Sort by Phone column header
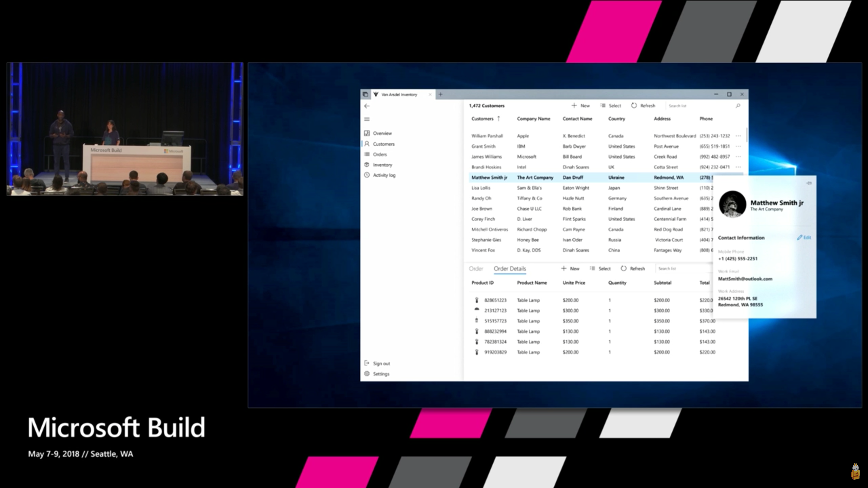The width and height of the screenshot is (868, 488). (x=706, y=119)
